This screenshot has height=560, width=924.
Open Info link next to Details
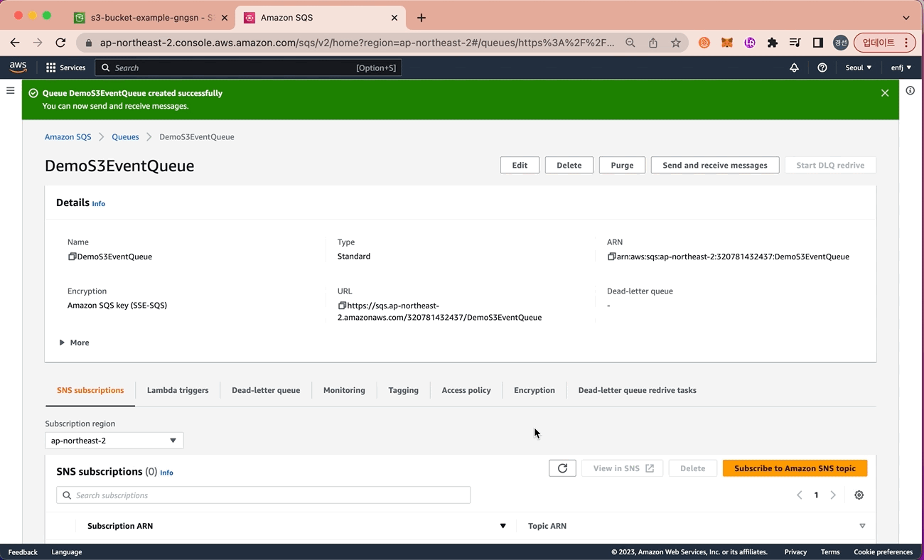pyautogui.click(x=99, y=204)
